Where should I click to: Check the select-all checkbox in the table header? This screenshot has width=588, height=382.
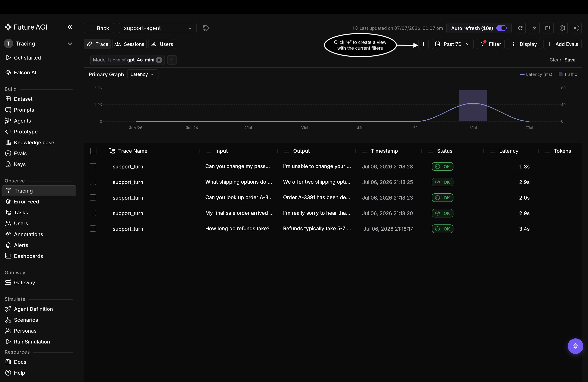(93, 151)
